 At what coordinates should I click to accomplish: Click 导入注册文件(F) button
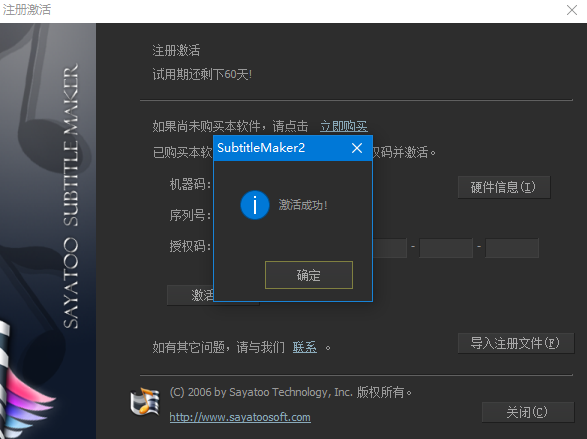pyautogui.click(x=515, y=343)
